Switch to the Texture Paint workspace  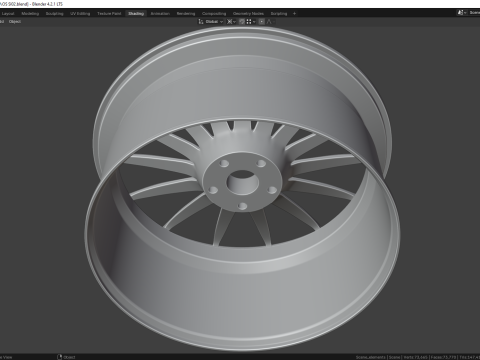click(109, 14)
